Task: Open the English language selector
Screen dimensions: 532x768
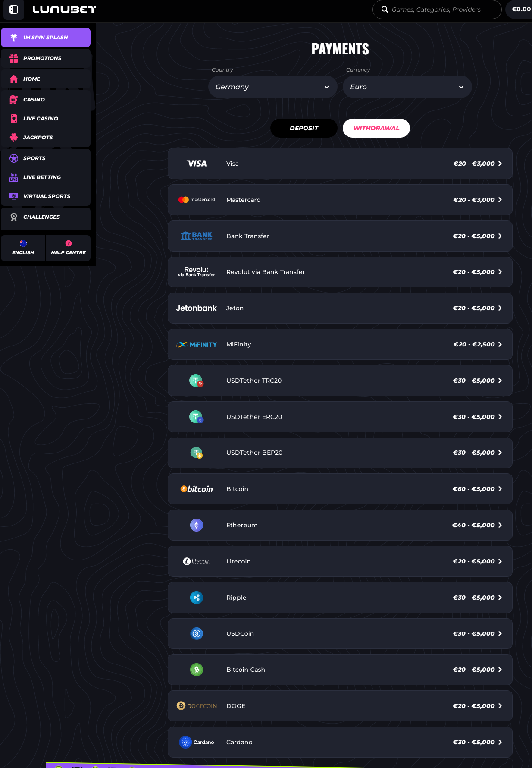Action: pos(23,248)
